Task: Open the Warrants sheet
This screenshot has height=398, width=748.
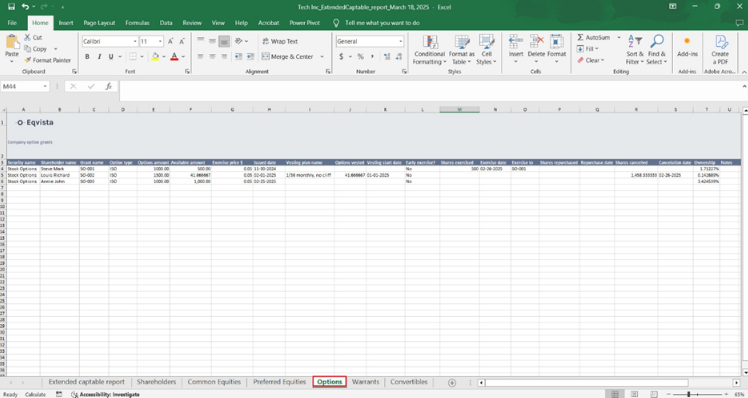Action: (x=365, y=382)
